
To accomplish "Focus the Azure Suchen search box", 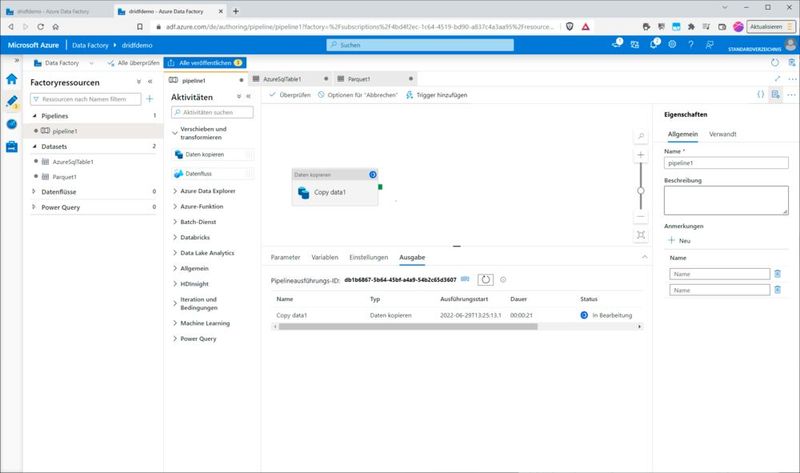I will tap(420, 45).
